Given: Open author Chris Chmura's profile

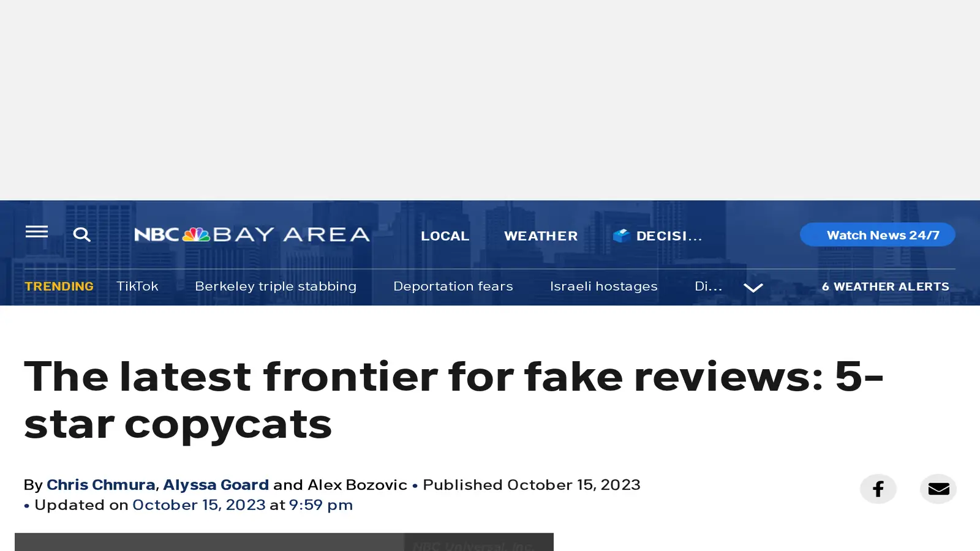Looking at the screenshot, I should (100, 484).
